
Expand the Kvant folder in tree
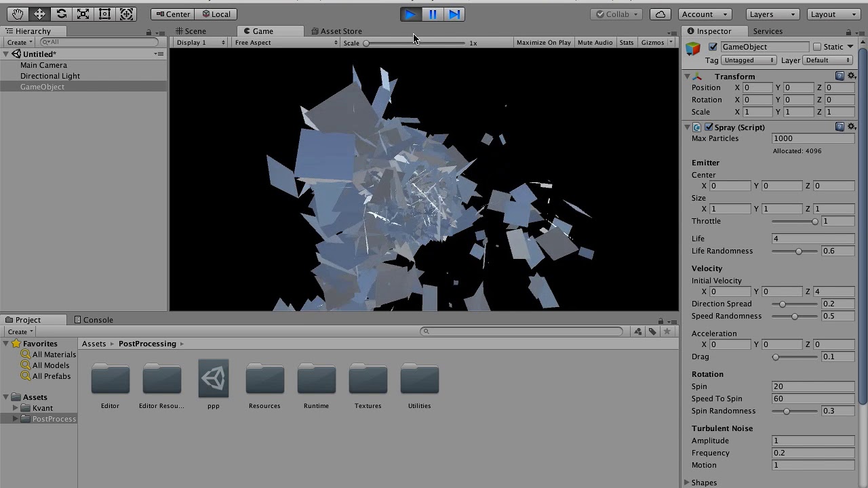15,408
